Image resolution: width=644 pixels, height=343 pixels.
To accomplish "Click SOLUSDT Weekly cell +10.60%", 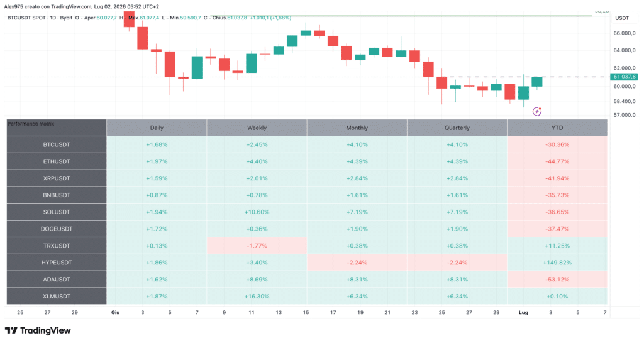I will pyautogui.click(x=257, y=212).
